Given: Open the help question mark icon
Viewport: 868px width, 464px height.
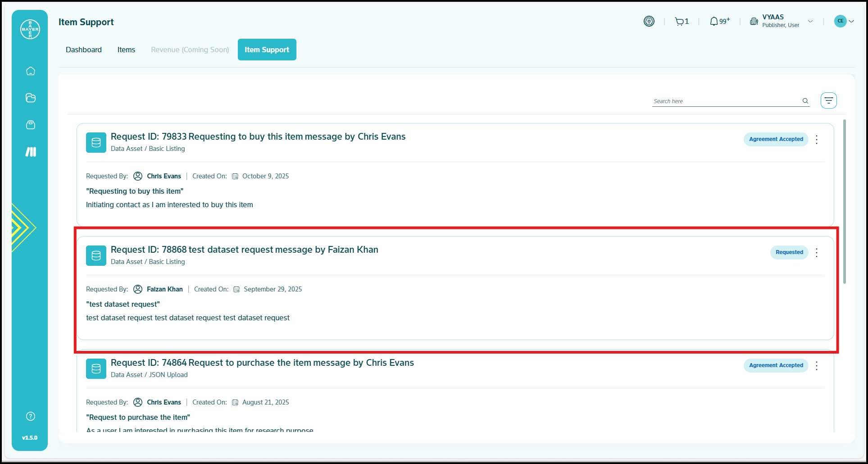Looking at the screenshot, I should (x=31, y=416).
